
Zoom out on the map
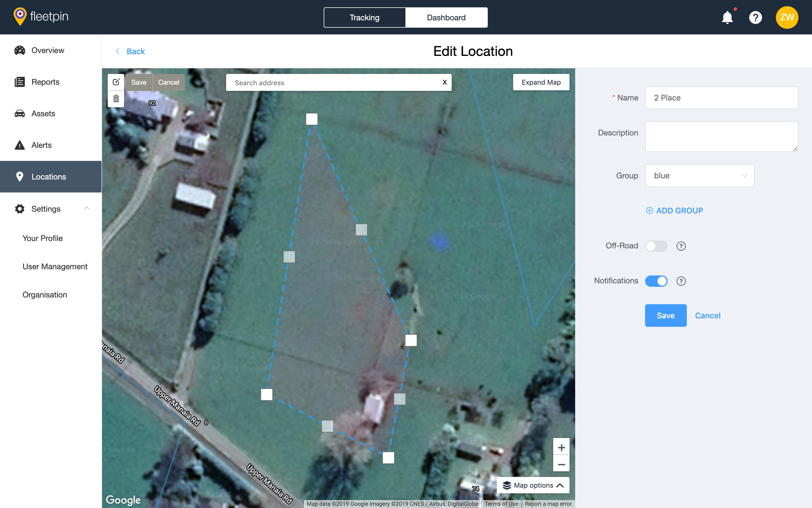point(561,464)
